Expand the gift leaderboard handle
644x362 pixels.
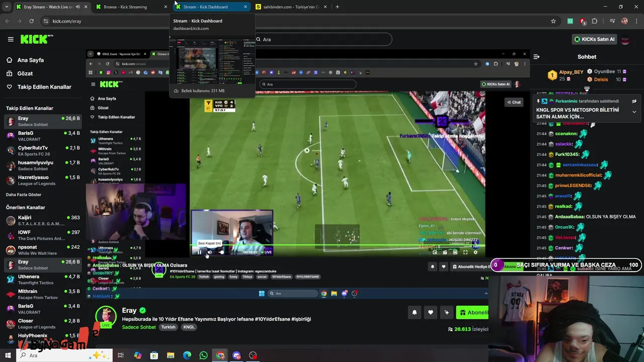click(x=587, y=89)
